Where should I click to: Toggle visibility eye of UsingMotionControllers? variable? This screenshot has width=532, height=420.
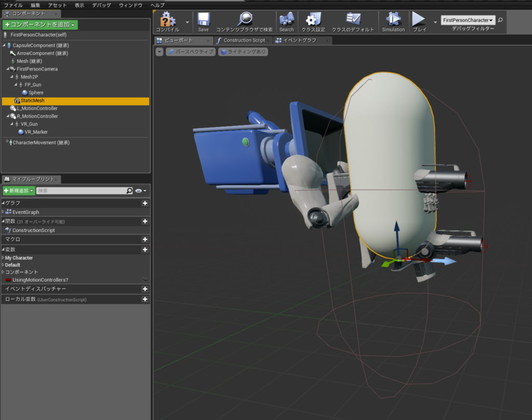145,280
